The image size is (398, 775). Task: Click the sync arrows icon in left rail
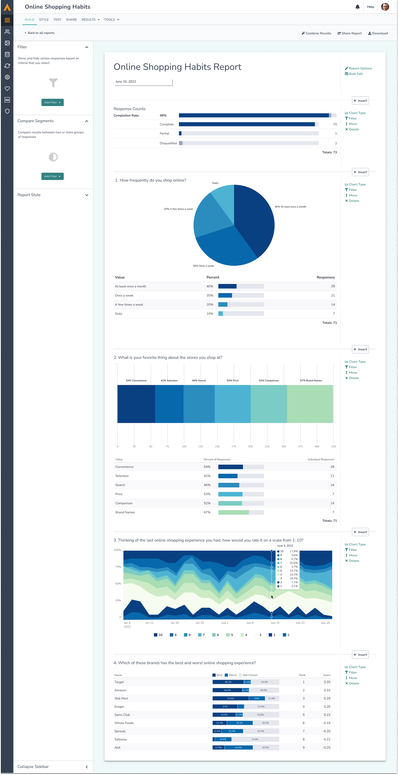[7, 66]
